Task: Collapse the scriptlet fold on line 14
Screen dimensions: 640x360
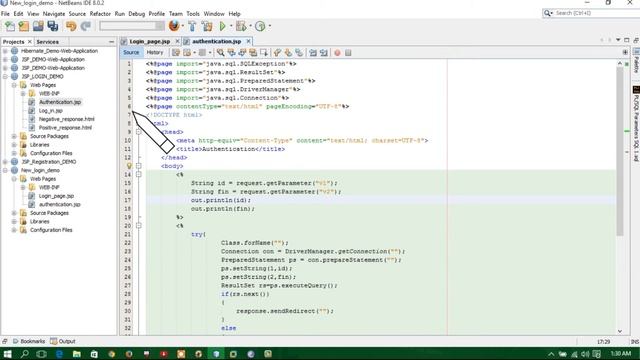Action: pyautogui.click(x=139, y=175)
